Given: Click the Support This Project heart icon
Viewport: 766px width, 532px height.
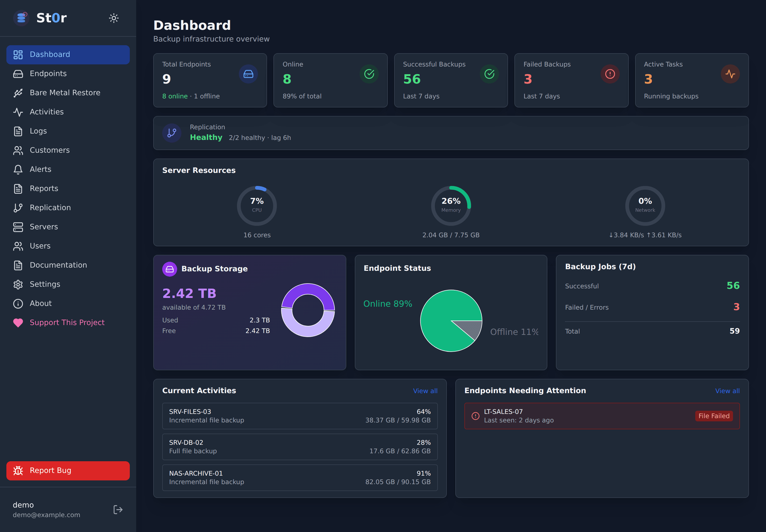Looking at the screenshot, I should [x=18, y=323].
